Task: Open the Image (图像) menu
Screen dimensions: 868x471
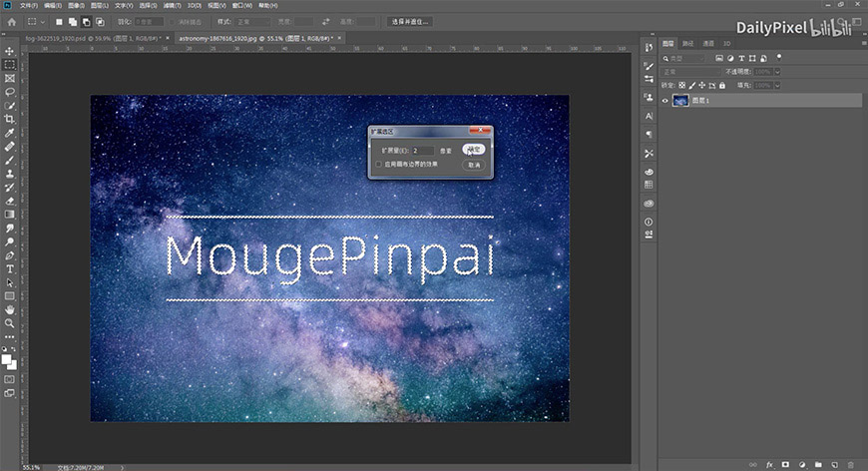Action: [77, 6]
